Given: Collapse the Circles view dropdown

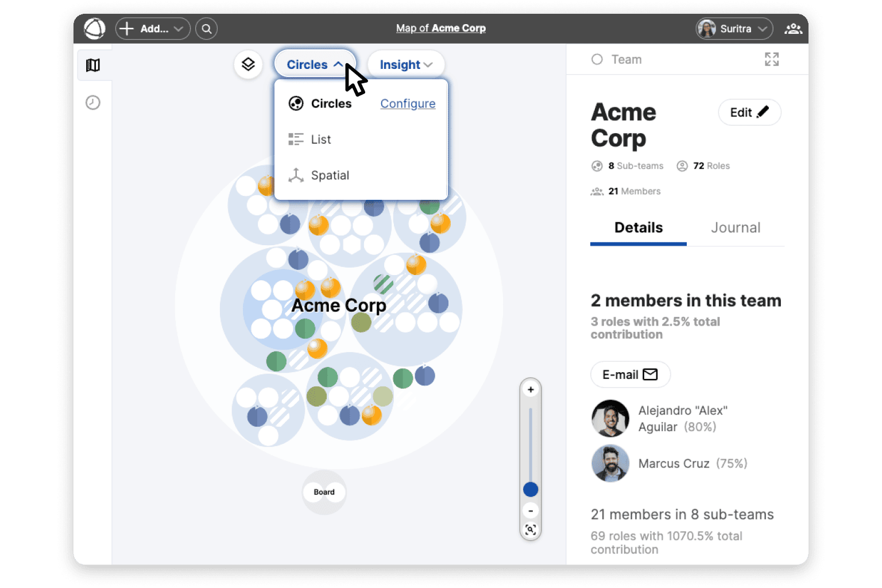Looking at the screenshot, I should [315, 64].
